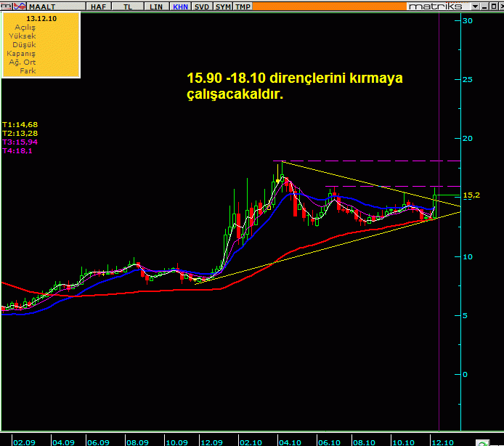Click the T1:14,68 indicator label
Image resolution: width=504 pixels, height=446 pixels.
coord(20,124)
